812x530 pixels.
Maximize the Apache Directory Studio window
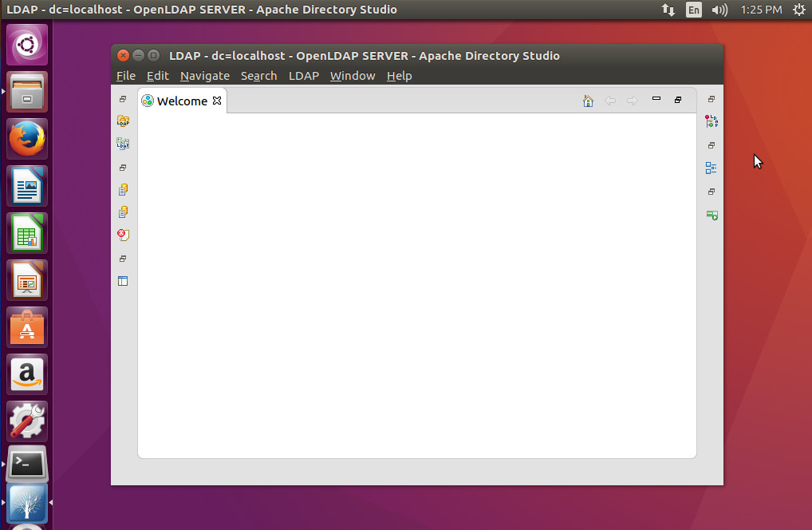pyautogui.click(x=154, y=55)
